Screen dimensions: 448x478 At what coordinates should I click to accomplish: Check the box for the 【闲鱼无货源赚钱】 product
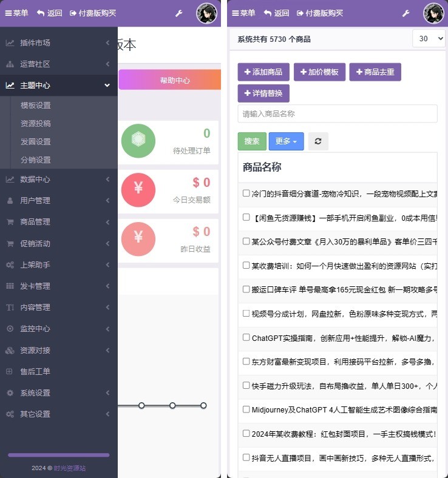pos(246,217)
